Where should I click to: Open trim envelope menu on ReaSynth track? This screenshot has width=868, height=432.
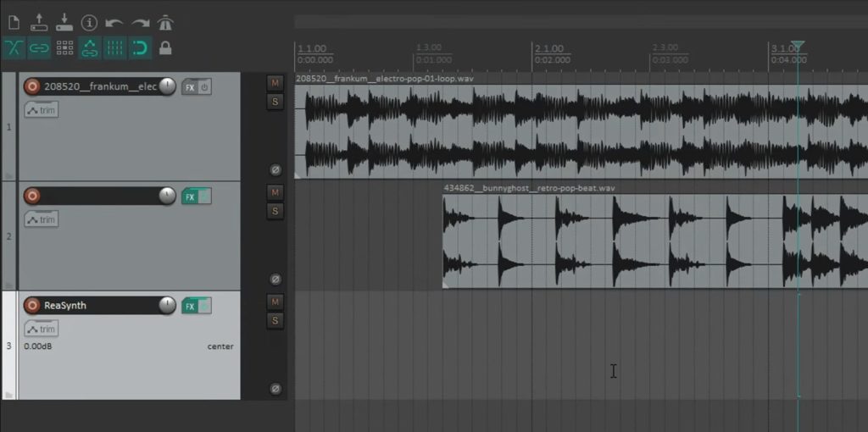(x=42, y=330)
